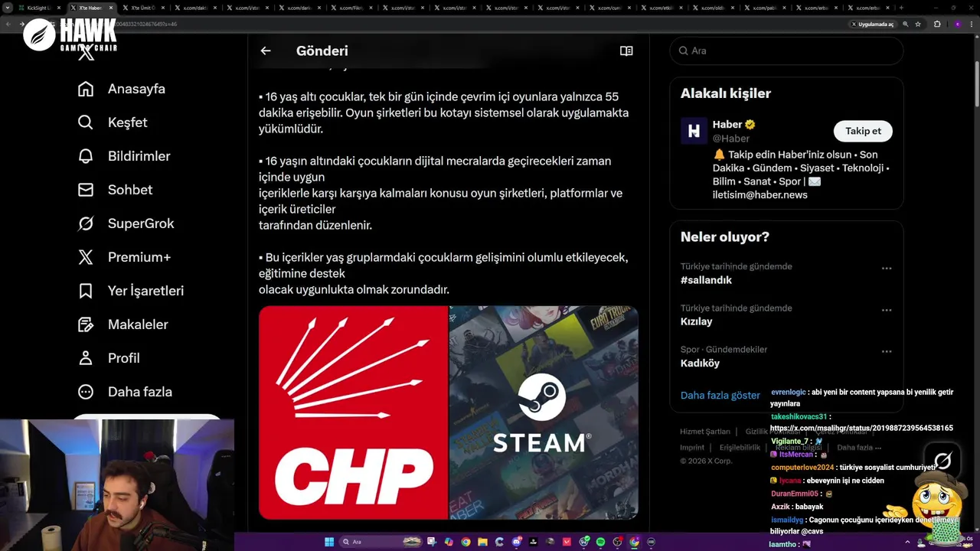This screenshot has height=551, width=980.
Task: Open Makaleler articles page
Action: (122, 324)
